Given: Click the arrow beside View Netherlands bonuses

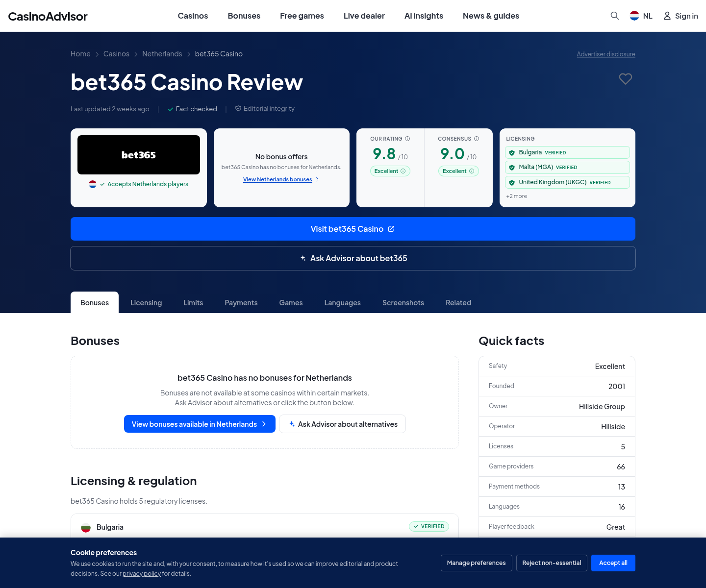Looking at the screenshot, I should click(x=317, y=179).
